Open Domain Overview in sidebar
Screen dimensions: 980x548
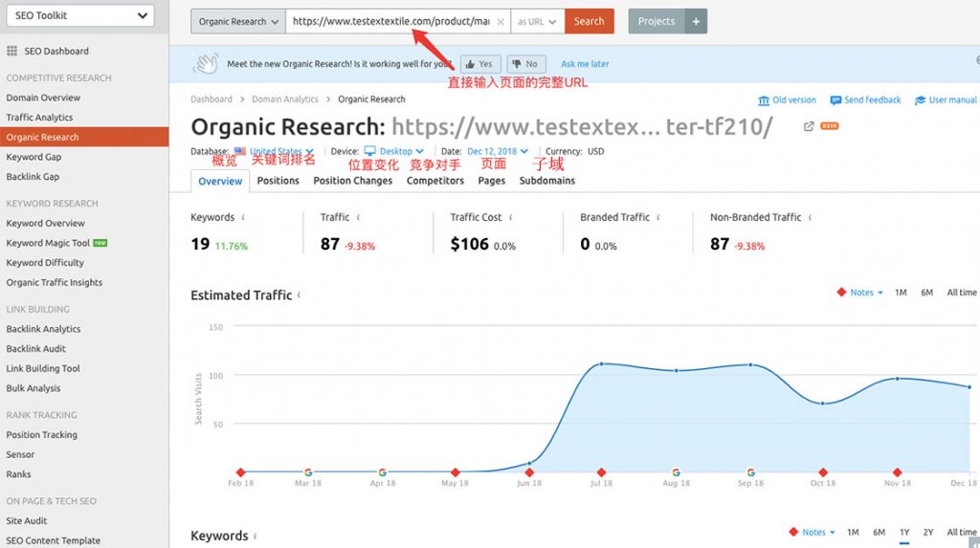coord(43,98)
